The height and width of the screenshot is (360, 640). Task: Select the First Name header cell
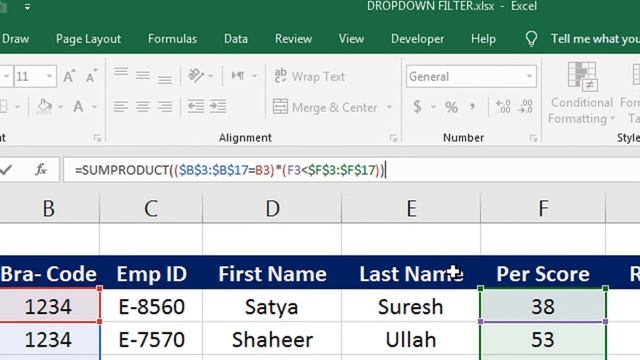[272, 273]
